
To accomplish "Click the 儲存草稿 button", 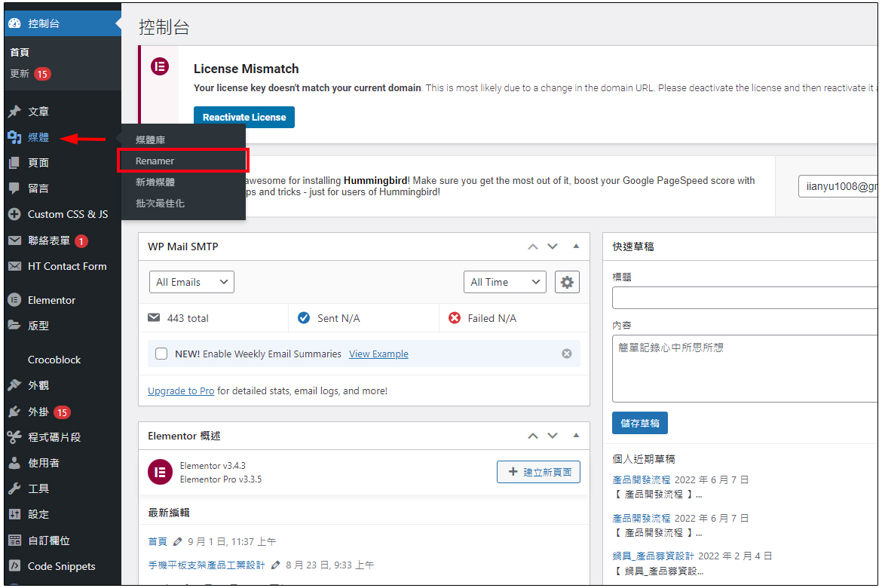I will click(x=639, y=423).
